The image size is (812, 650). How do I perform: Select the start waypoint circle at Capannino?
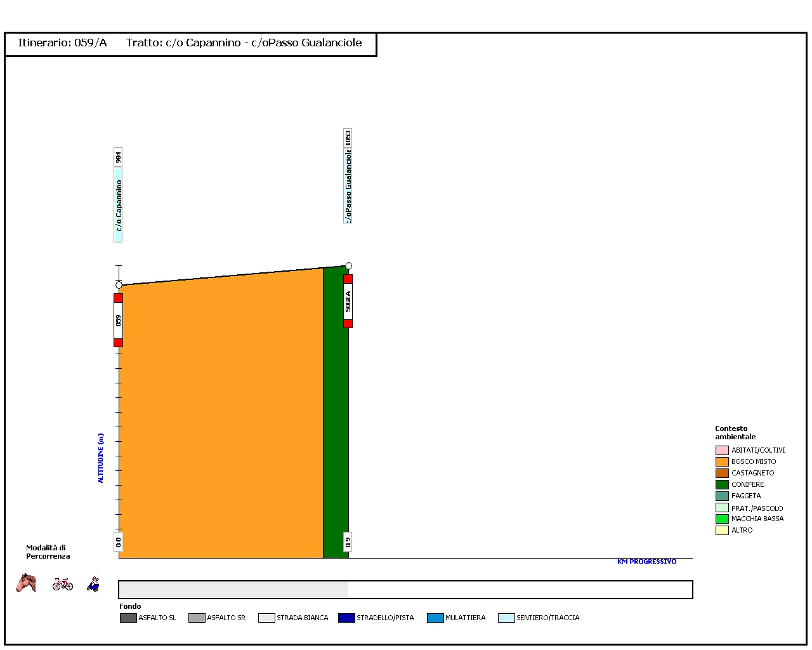click(x=119, y=285)
